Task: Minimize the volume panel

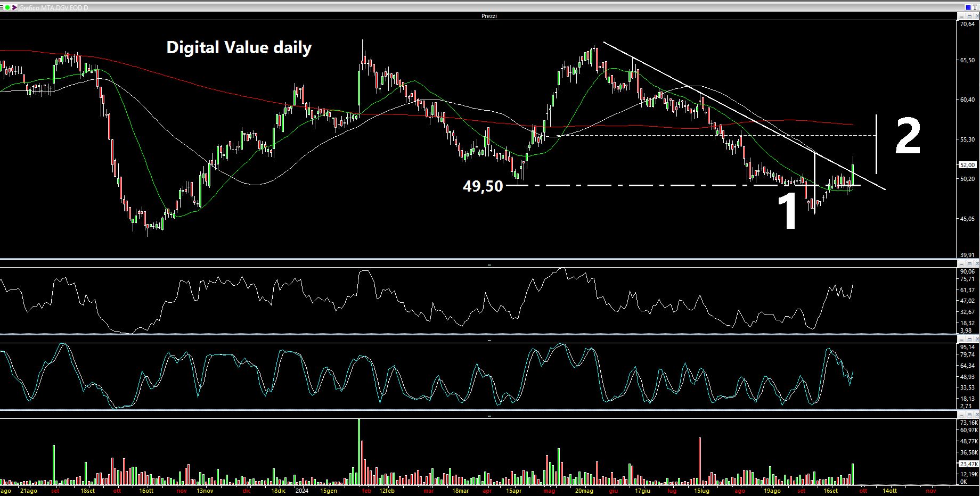Action: point(961,415)
